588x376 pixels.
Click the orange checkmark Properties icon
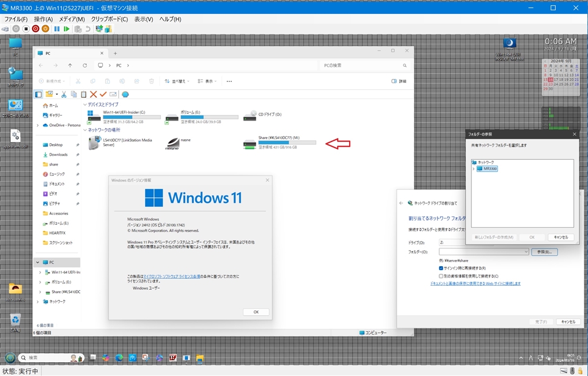pos(103,94)
